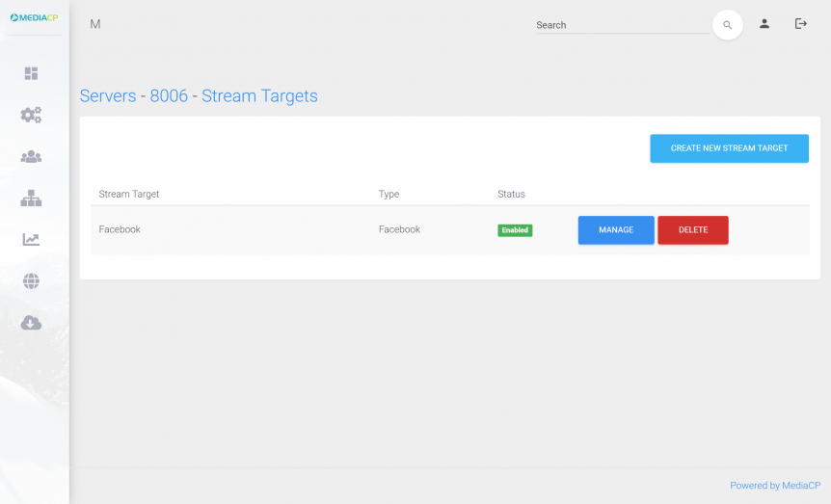Open the users group icon in sidebar
831x504 pixels.
[x=31, y=156]
